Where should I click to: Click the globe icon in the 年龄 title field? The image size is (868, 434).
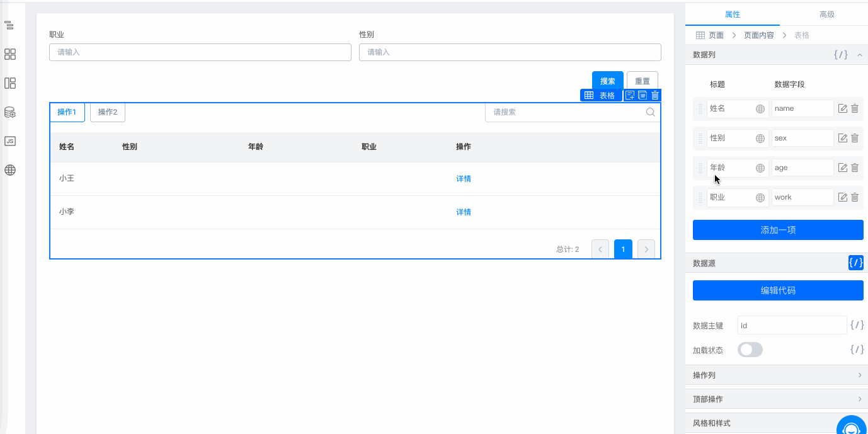(x=760, y=168)
